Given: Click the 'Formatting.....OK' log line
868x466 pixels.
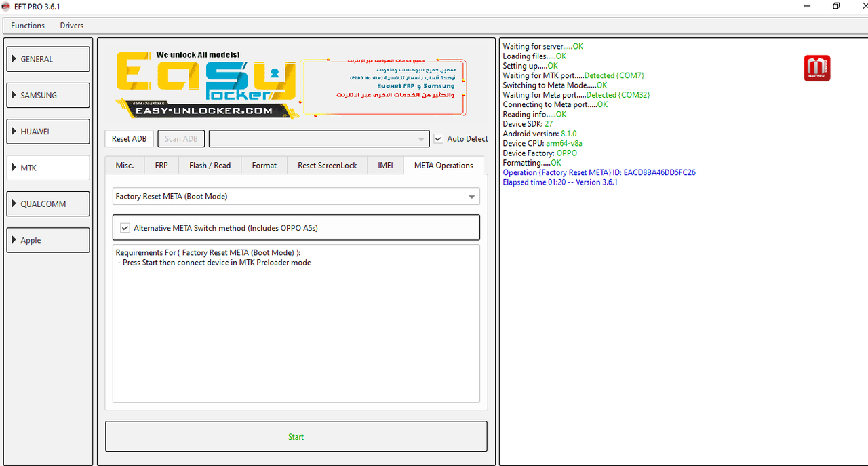Looking at the screenshot, I should 532,163.
